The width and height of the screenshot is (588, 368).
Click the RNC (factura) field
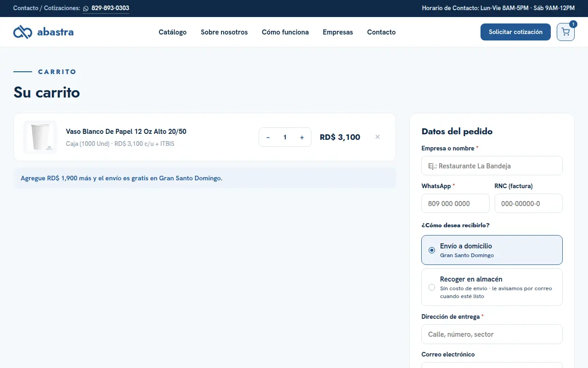(529, 203)
